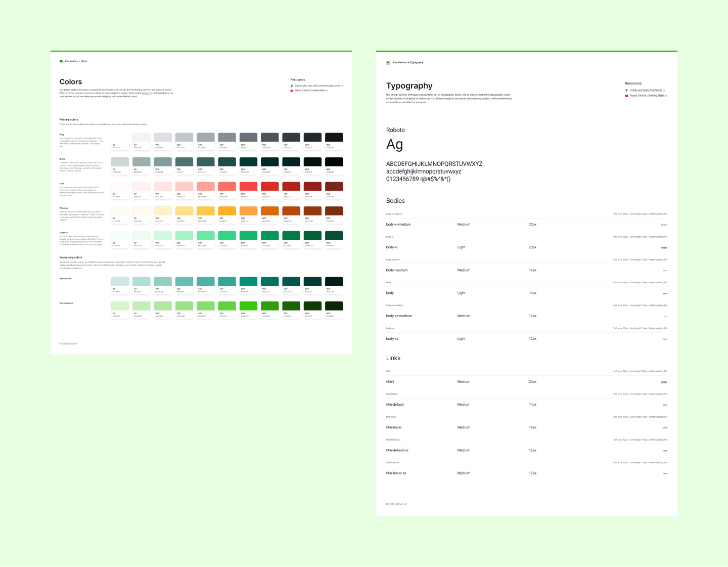Open 'Create and Apply Text Styles' link
Viewport: 728px width, 567px height.
point(647,91)
